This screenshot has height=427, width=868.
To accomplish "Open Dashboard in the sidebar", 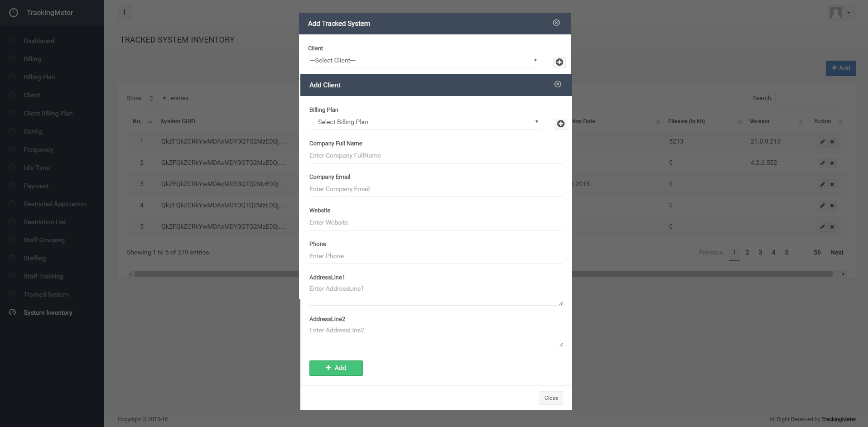I will point(39,41).
